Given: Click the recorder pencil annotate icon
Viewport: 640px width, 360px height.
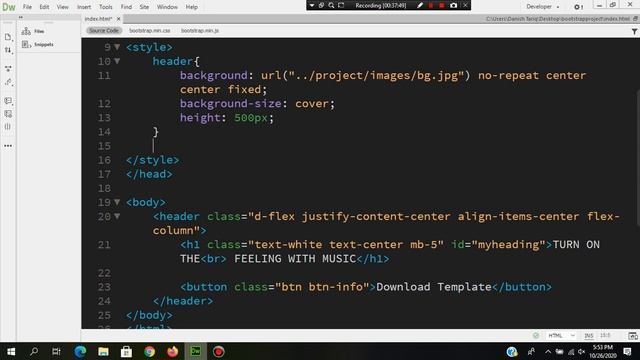Looking at the screenshot, I should tap(420, 5).
